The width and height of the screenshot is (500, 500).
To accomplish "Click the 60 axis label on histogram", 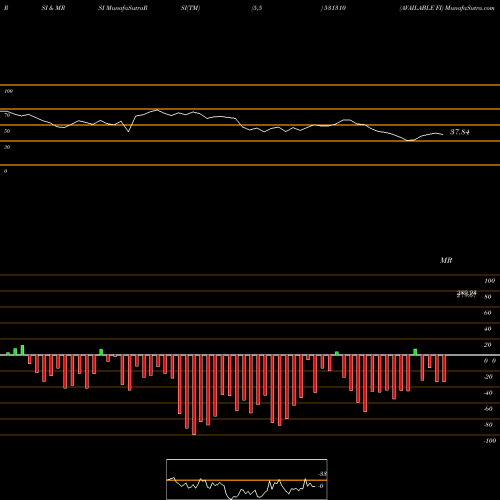I will click(x=488, y=313).
